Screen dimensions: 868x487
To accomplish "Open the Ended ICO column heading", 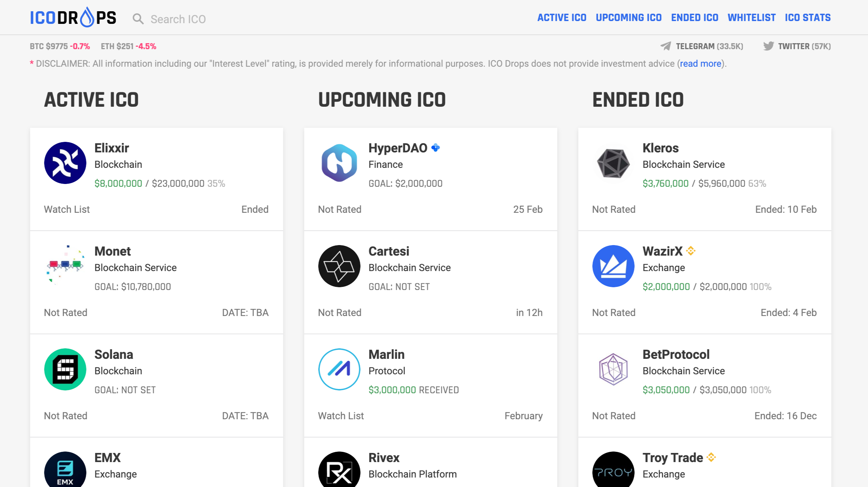I will coord(638,100).
